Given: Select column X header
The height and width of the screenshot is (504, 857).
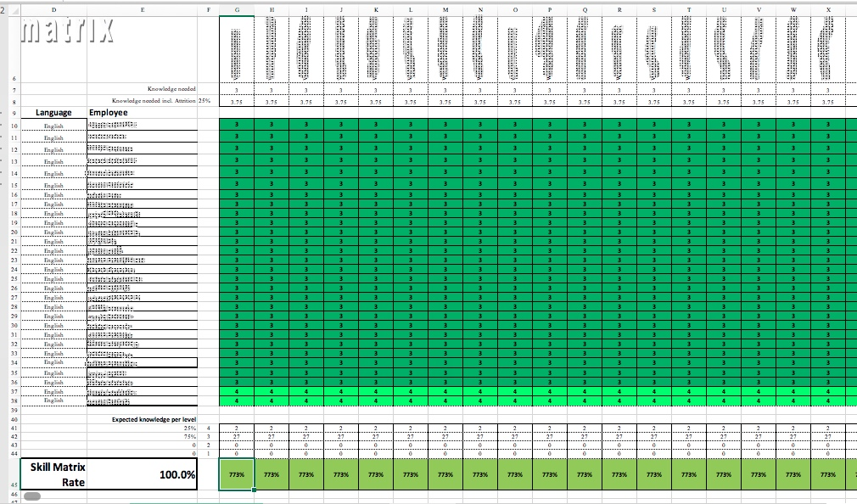Looking at the screenshot, I should coord(828,10).
